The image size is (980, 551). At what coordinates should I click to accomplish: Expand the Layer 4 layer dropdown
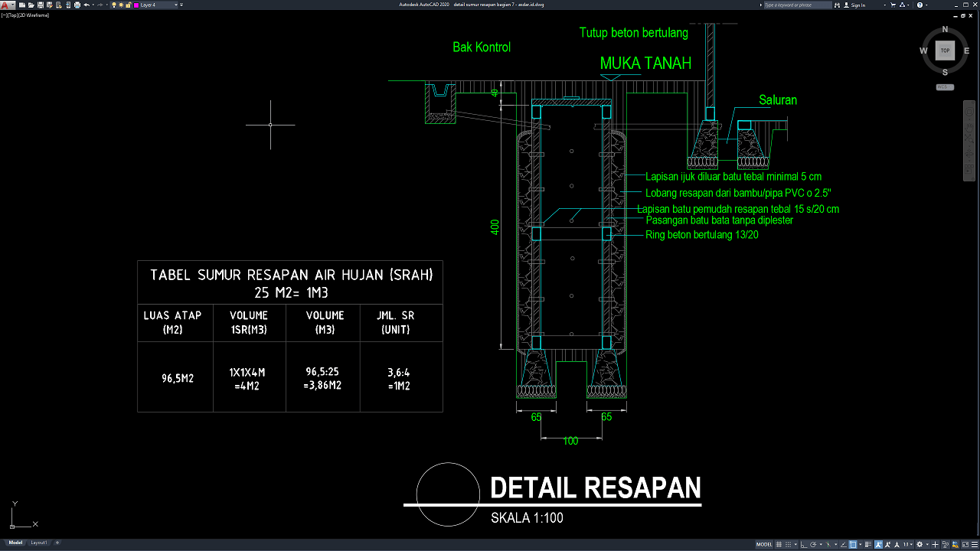177,5
